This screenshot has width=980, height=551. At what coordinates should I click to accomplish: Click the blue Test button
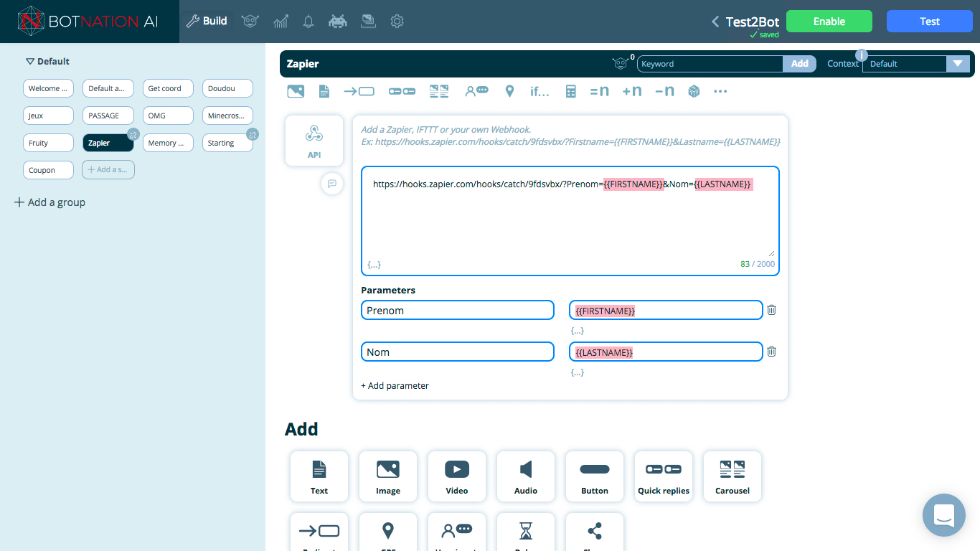929,22
